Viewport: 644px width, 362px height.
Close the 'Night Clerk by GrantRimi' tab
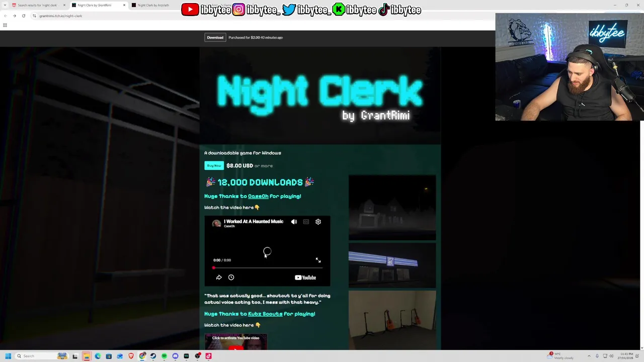tap(124, 5)
